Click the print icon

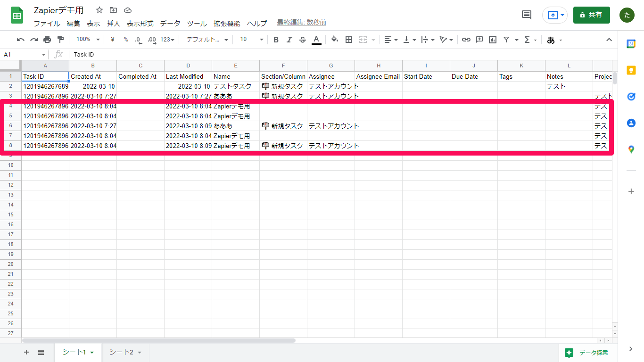(x=47, y=40)
